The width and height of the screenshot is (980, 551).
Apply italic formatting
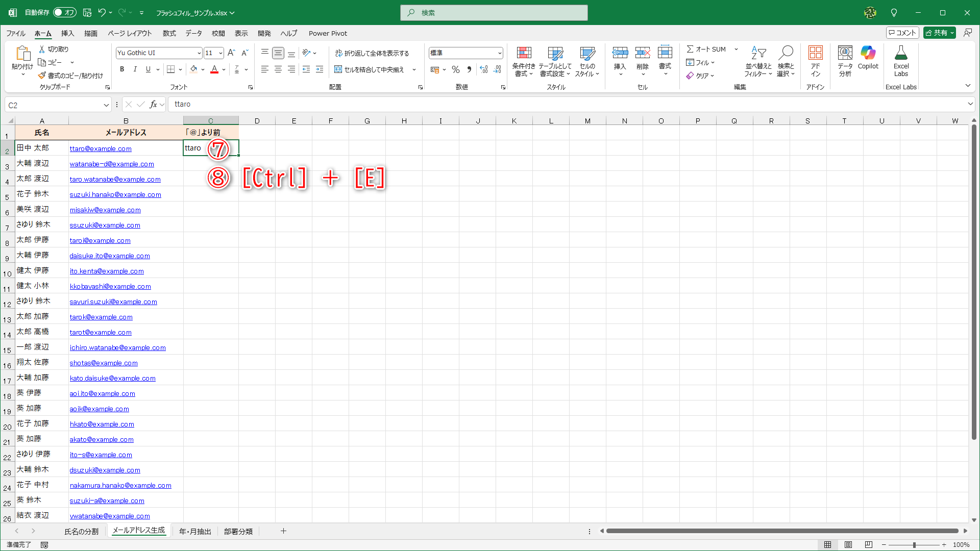tap(135, 69)
